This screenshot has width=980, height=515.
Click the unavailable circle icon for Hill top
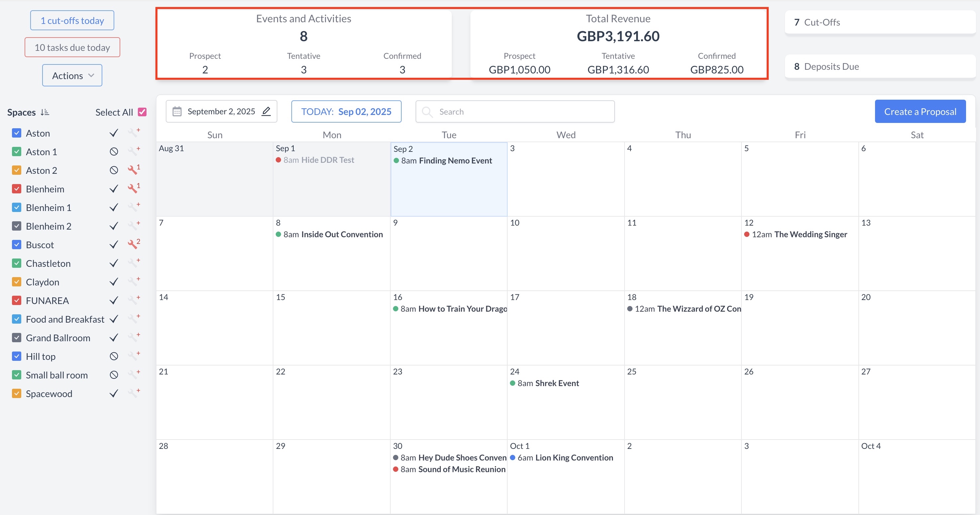click(x=114, y=356)
